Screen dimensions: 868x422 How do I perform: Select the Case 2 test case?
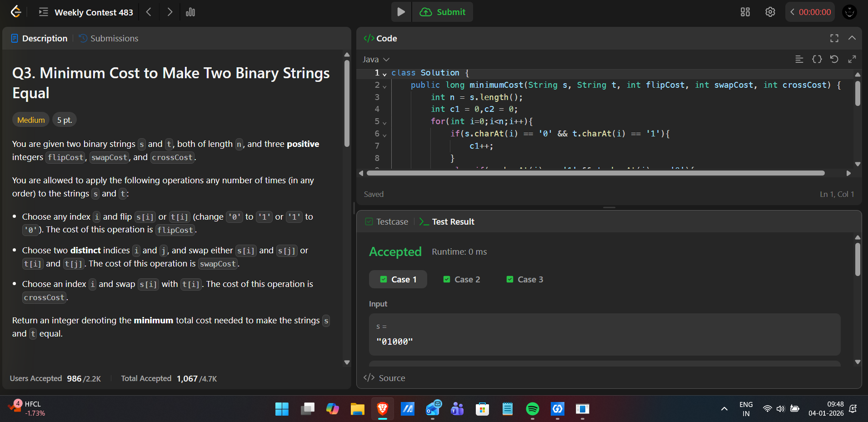click(x=462, y=279)
